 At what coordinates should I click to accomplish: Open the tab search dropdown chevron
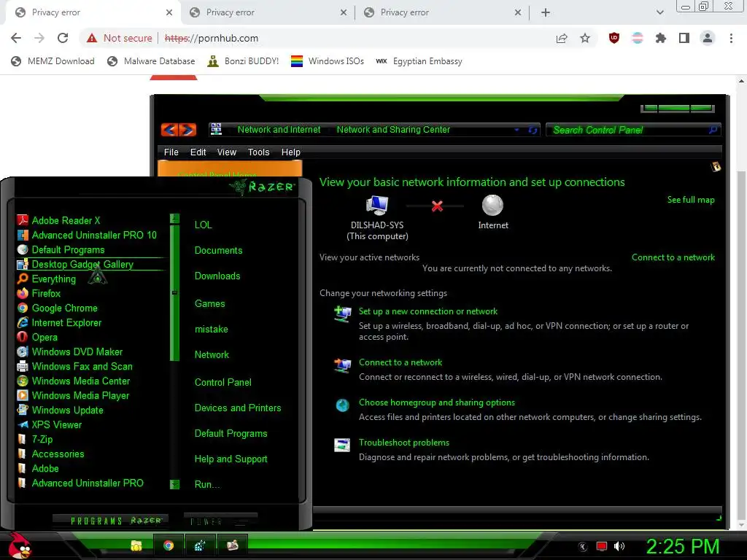click(x=659, y=12)
